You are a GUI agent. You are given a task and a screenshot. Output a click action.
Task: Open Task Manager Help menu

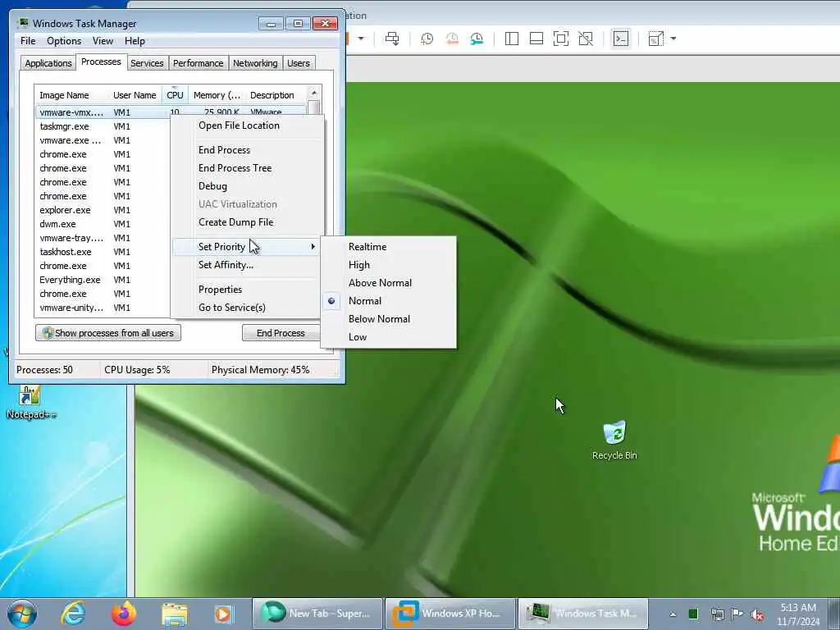[135, 41]
